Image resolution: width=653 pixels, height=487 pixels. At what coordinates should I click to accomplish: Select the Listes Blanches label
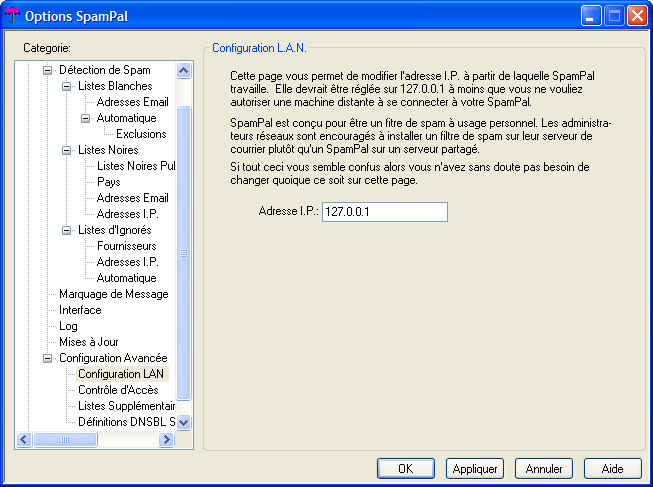(x=115, y=86)
